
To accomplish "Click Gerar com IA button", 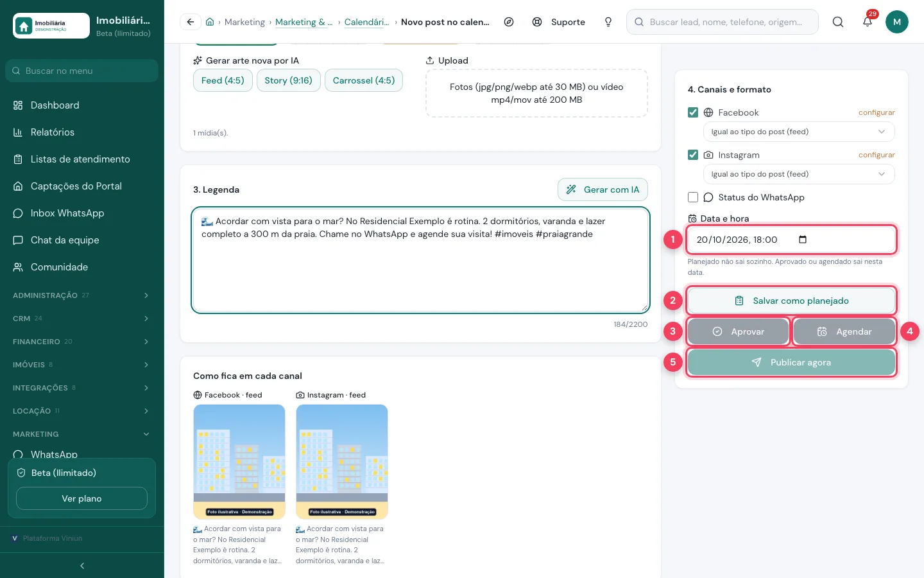I will pos(603,189).
